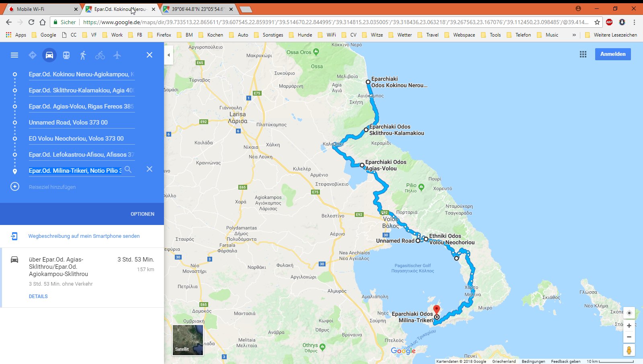This screenshot has width=643, height=364.
Task: Select public transit travel mode
Action: [x=66, y=55]
